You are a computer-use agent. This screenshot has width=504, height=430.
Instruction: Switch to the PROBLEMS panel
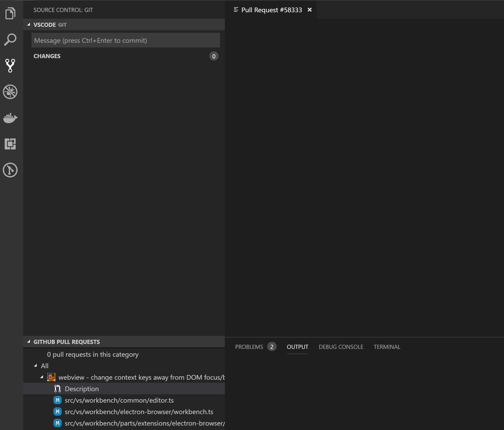pos(249,347)
